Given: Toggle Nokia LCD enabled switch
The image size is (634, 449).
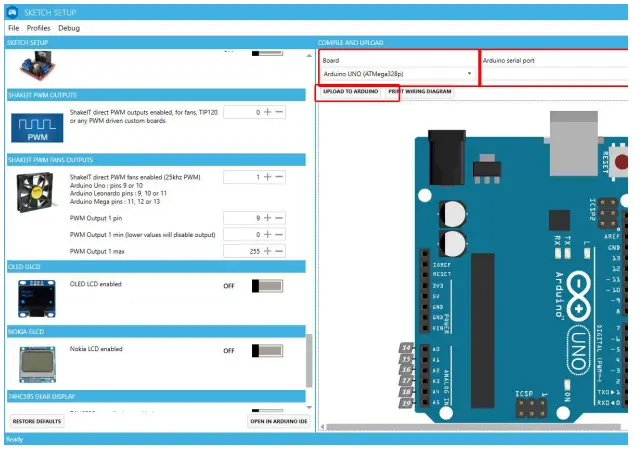Looking at the screenshot, I should point(267,351).
